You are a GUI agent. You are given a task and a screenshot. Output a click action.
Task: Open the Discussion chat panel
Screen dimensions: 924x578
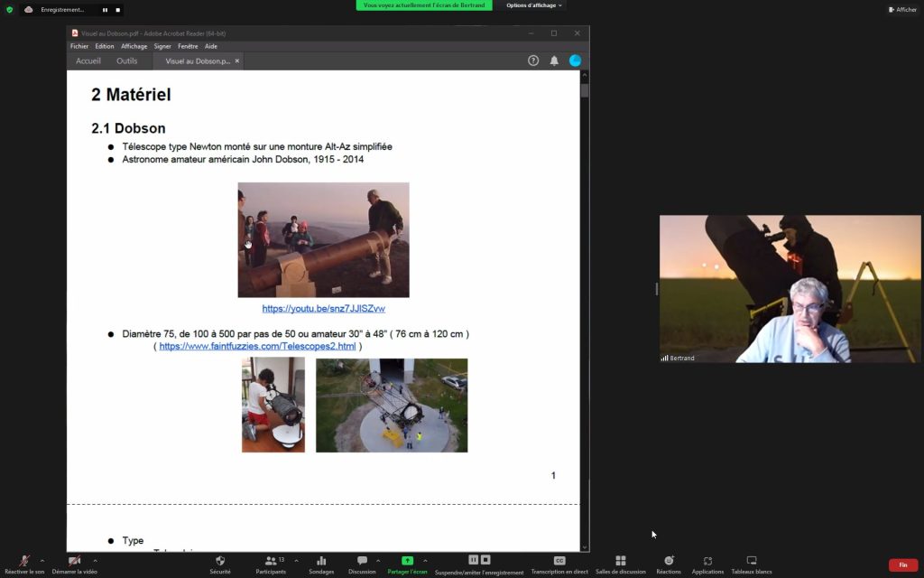pos(362,564)
